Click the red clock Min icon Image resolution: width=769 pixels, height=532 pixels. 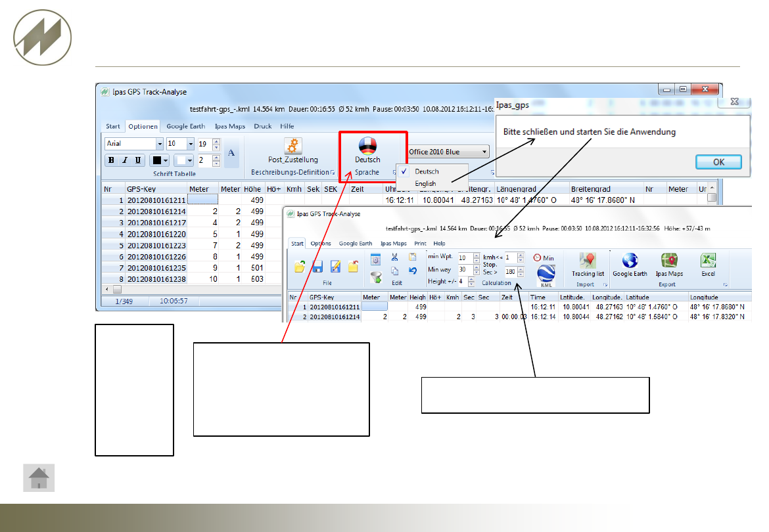538,257
